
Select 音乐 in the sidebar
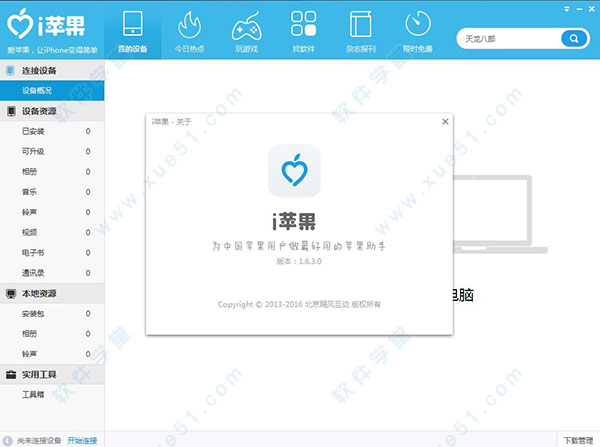(52, 192)
